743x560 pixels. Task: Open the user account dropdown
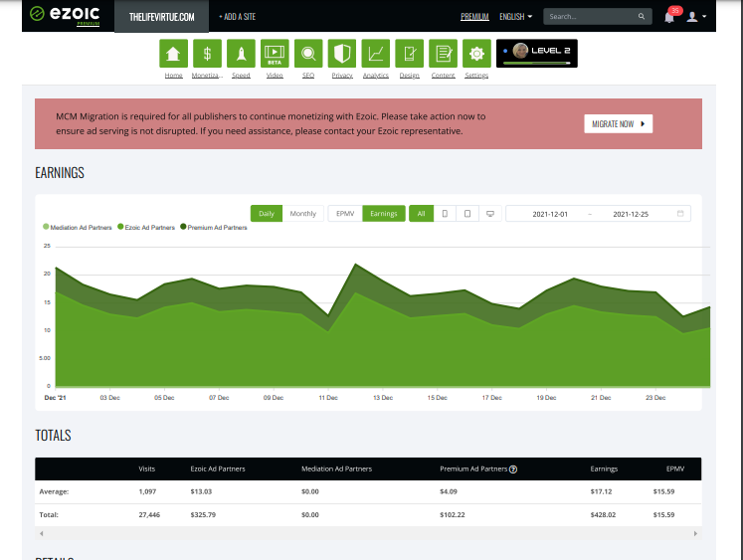(x=696, y=17)
